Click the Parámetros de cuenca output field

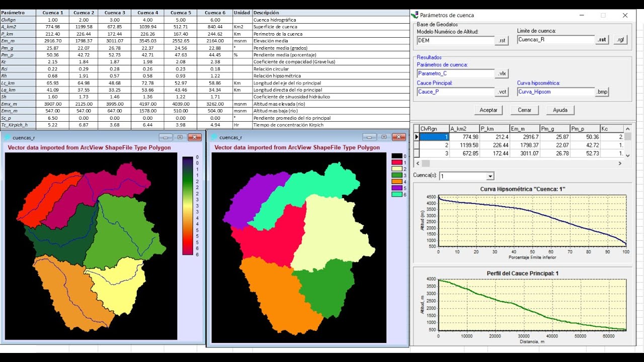(456, 73)
